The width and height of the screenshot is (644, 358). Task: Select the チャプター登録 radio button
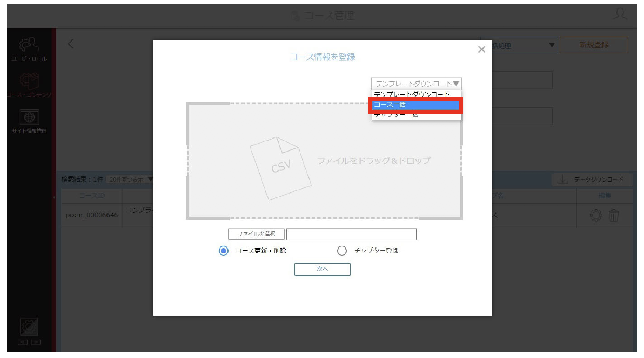pyautogui.click(x=342, y=251)
